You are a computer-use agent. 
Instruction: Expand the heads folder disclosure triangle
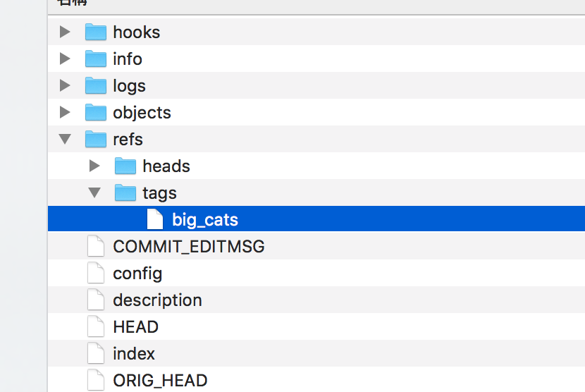coord(95,166)
